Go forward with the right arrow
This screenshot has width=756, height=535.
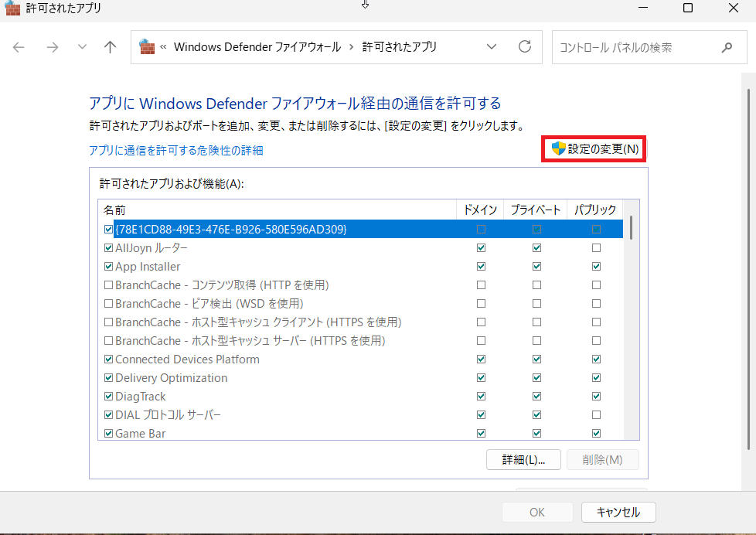pos(52,47)
